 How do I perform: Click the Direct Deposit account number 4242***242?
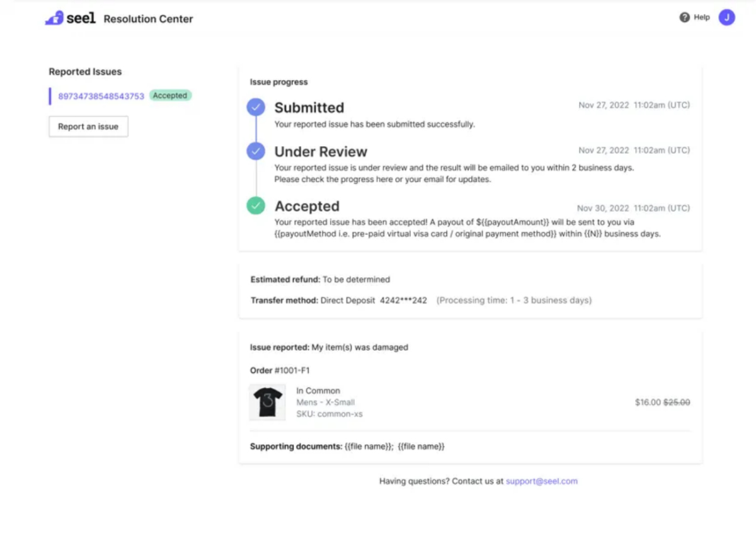click(403, 300)
